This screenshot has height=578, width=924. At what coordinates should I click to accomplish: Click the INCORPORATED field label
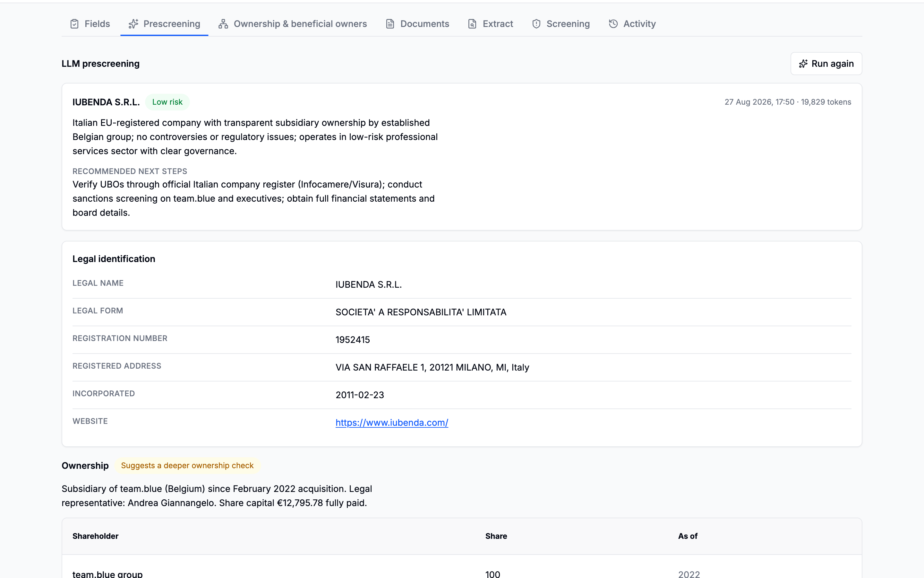[x=104, y=393]
